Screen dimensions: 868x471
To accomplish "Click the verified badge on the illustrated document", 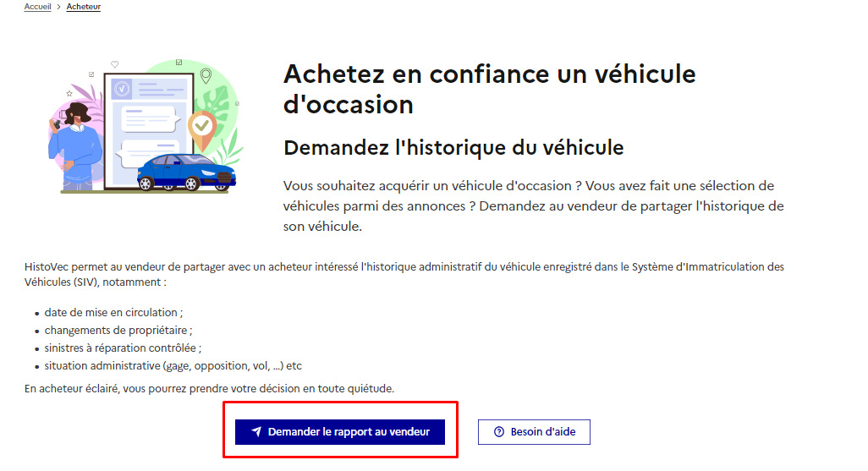I will pos(122,89).
